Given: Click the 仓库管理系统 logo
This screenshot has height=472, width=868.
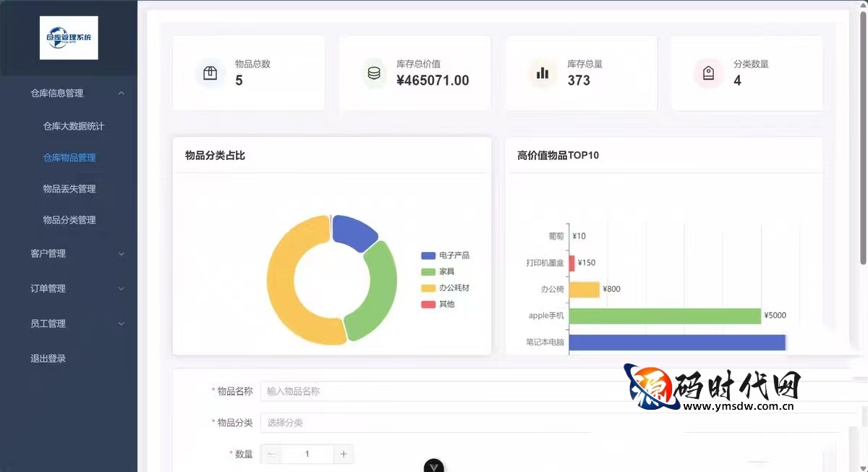Looking at the screenshot, I should [69, 37].
